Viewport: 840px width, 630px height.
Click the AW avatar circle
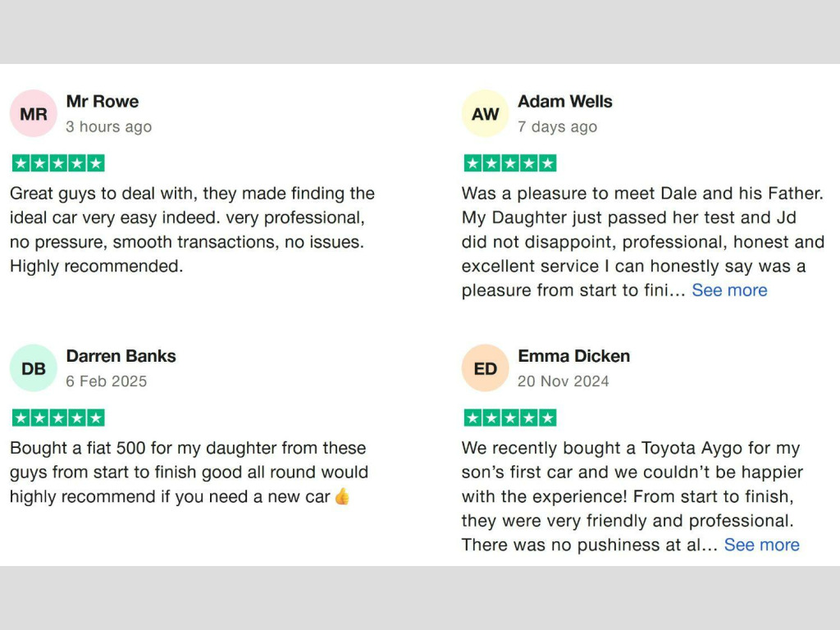pos(485,114)
